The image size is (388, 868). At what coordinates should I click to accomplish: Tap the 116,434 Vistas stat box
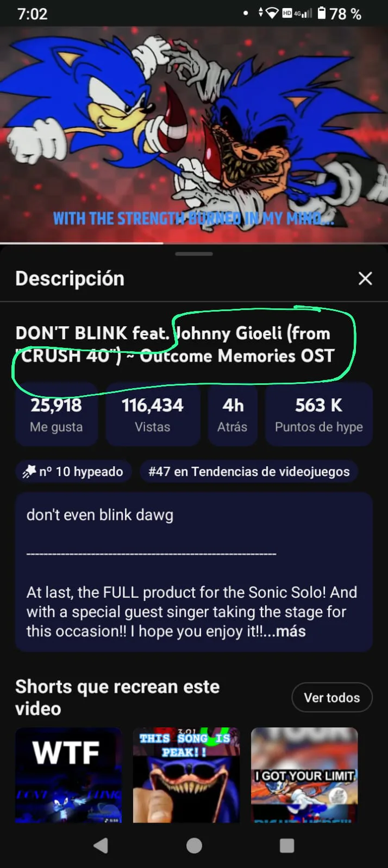153,415
